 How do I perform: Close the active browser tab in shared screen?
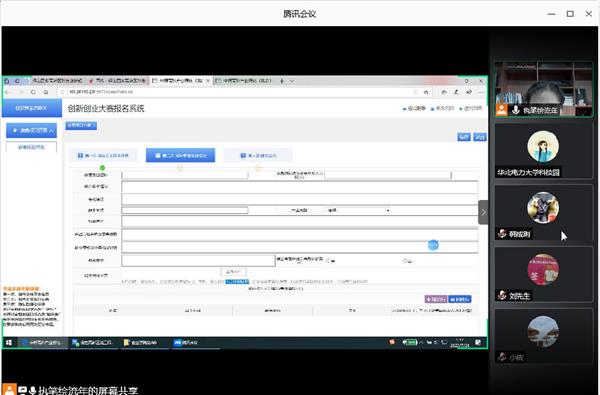[x=208, y=81]
